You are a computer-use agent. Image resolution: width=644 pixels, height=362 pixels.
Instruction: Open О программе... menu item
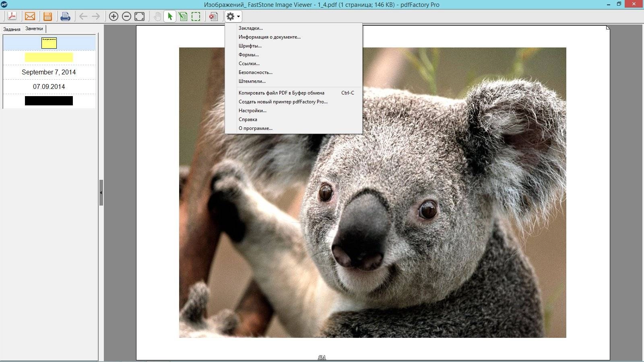pyautogui.click(x=293, y=128)
